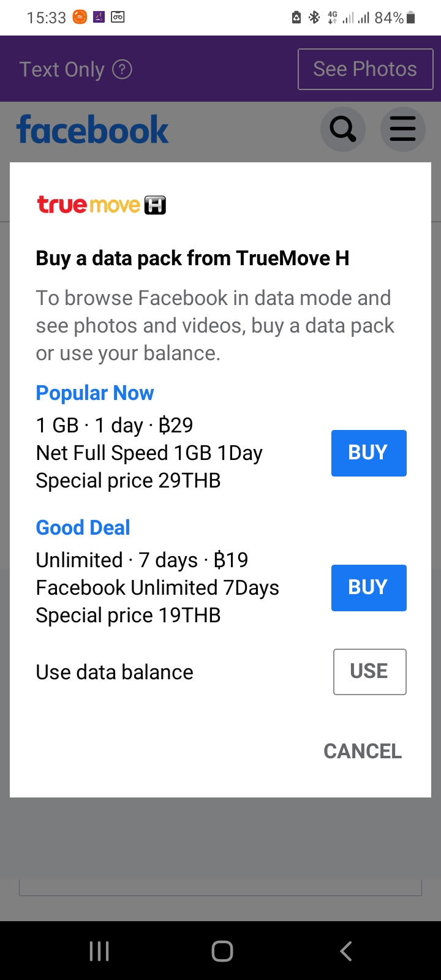Buy the 1 GB 1 day pack

(x=369, y=453)
